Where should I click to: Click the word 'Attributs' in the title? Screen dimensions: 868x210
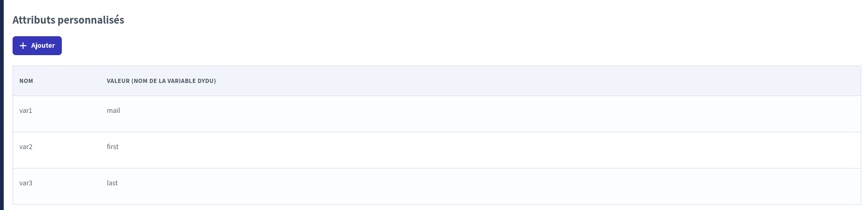34,20
